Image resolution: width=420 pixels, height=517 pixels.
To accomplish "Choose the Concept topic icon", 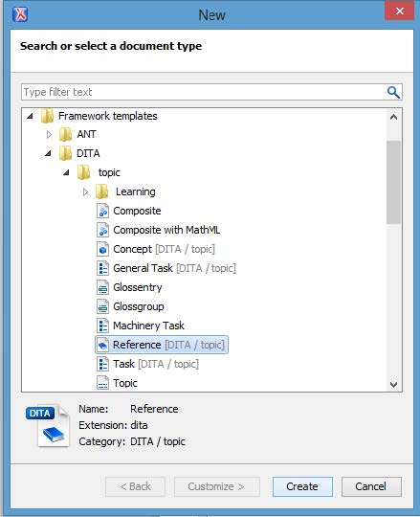I will click(102, 249).
